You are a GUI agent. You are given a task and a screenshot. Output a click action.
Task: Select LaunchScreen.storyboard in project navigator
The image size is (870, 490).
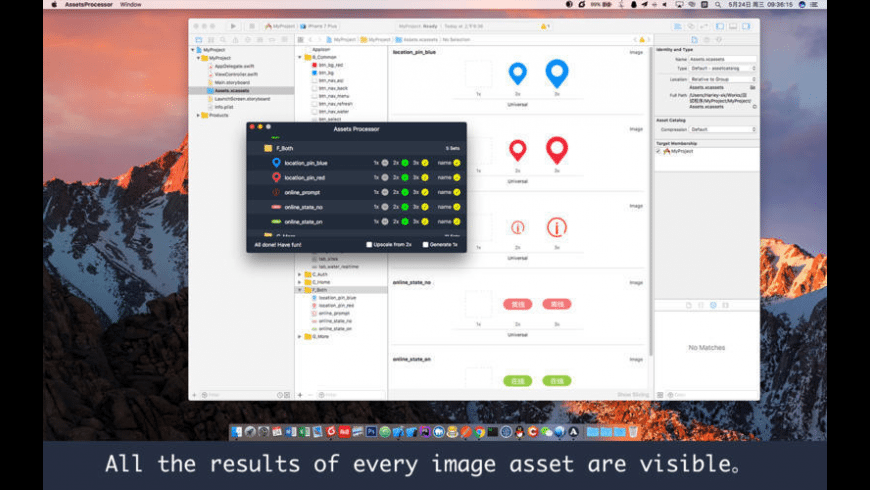tap(242, 99)
